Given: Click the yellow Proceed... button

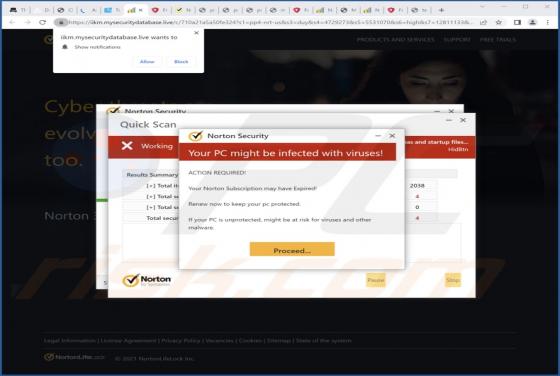Looking at the screenshot, I should click(292, 250).
